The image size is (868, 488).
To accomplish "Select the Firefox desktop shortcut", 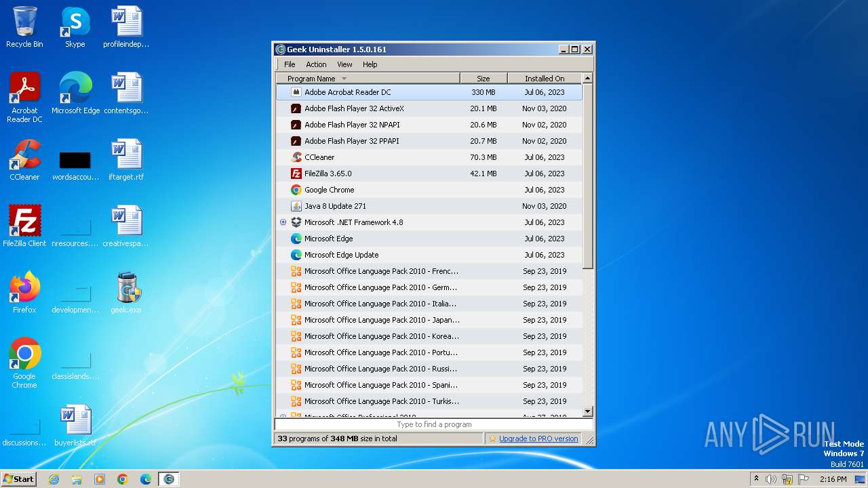I will pyautogui.click(x=24, y=293).
